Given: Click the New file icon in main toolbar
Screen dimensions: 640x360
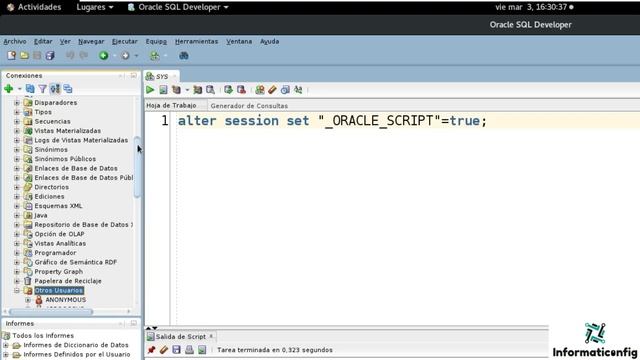Looking at the screenshot, I should [11, 56].
